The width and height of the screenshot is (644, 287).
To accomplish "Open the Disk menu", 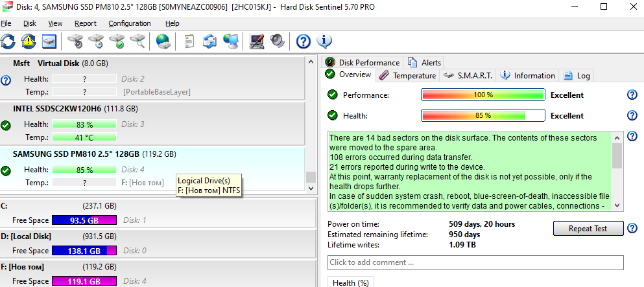I will (x=30, y=23).
